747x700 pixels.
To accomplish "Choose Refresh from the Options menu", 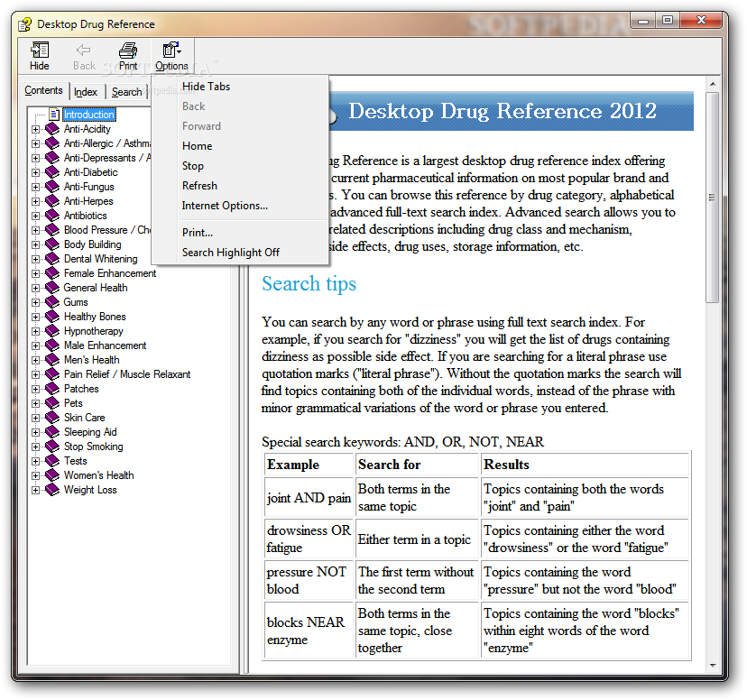I will tap(199, 186).
